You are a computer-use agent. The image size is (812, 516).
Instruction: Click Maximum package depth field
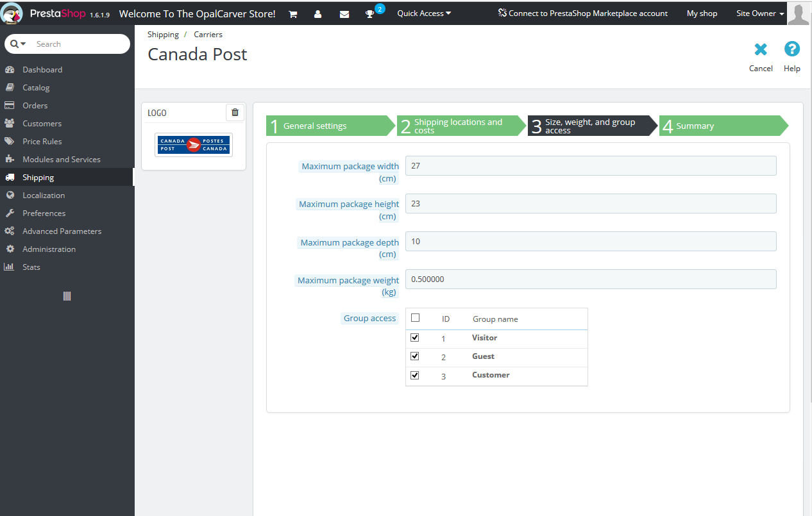[x=591, y=241]
